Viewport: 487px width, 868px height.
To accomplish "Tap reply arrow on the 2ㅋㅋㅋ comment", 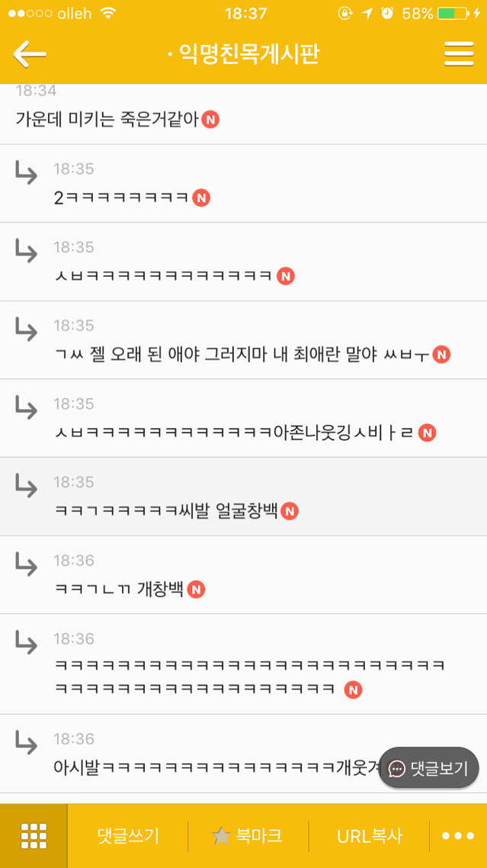I will pyautogui.click(x=26, y=172).
